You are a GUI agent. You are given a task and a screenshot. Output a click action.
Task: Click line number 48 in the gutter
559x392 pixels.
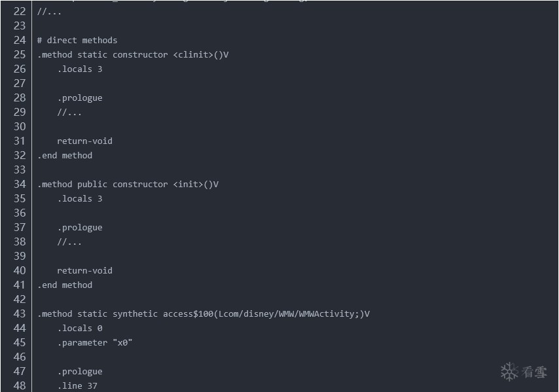point(19,385)
